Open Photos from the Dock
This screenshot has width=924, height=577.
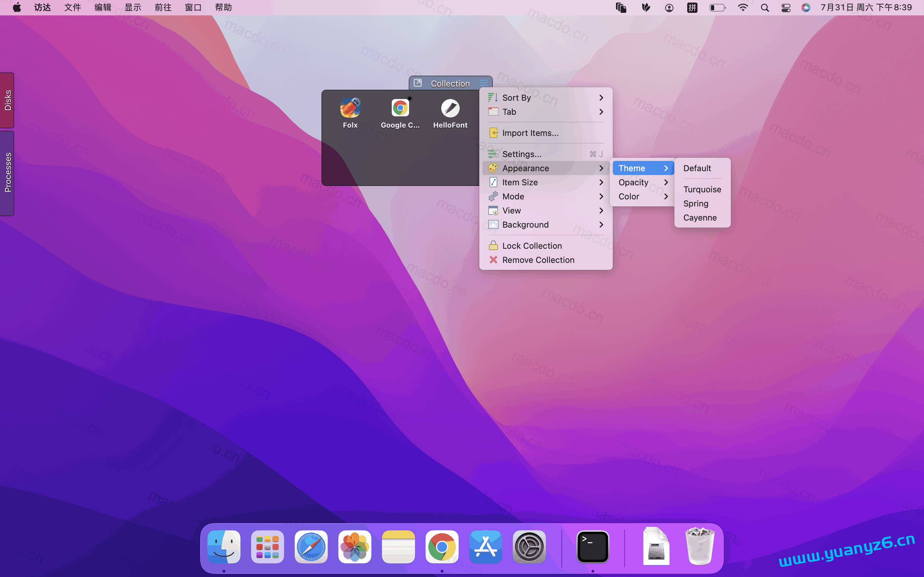(x=354, y=547)
